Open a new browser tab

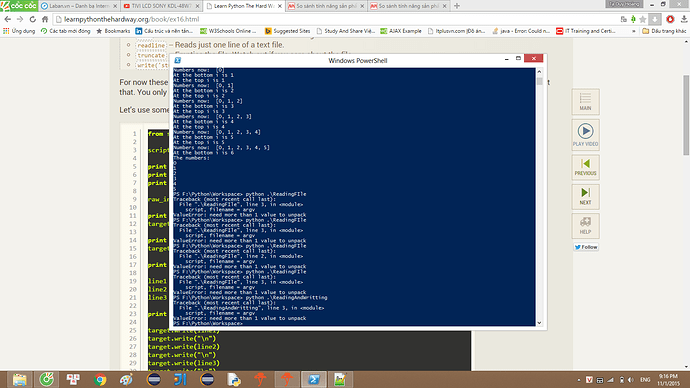click(x=457, y=6)
